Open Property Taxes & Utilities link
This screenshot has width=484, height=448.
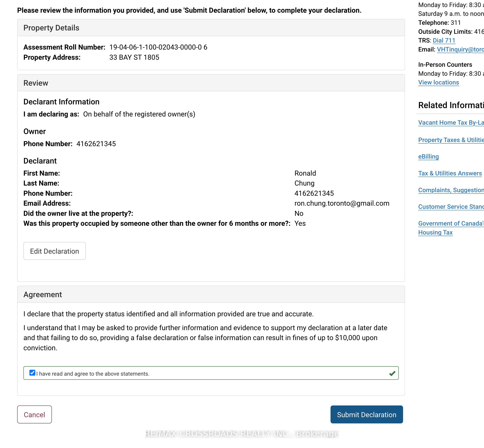click(x=451, y=140)
